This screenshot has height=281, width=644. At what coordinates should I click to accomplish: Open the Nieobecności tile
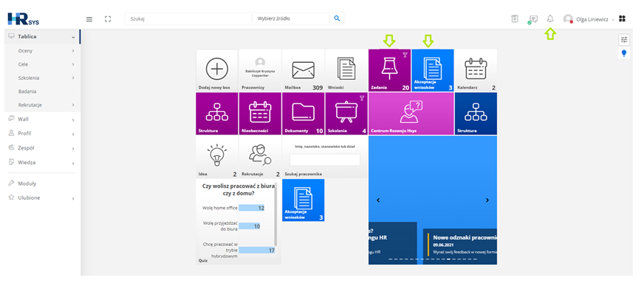coord(260,114)
